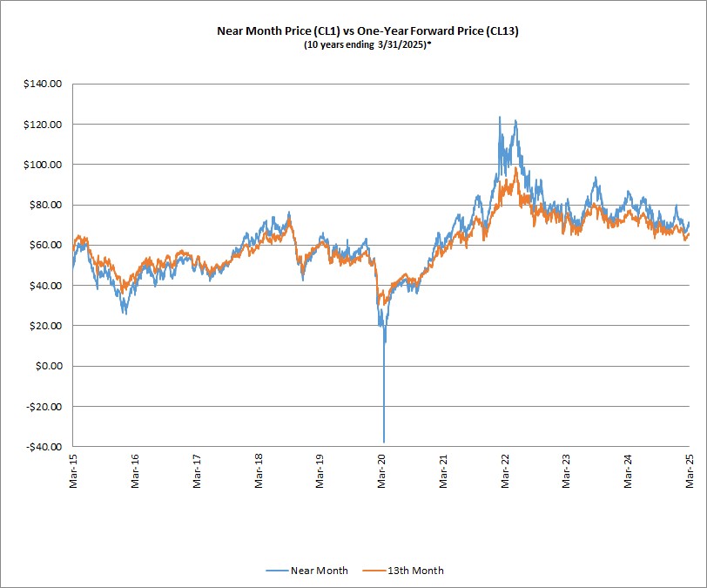Click the chart title Near Month Price
Screen dimensions: 707x588
[x=367, y=31]
